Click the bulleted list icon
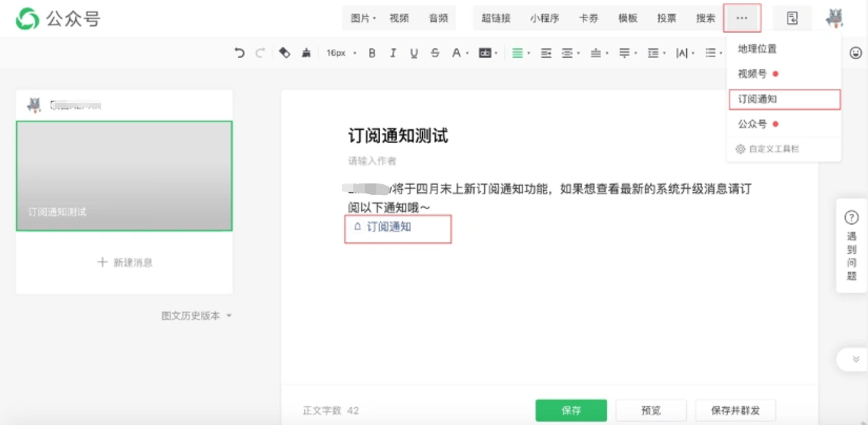The height and width of the screenshot is (425, 868). click(710, 54)
